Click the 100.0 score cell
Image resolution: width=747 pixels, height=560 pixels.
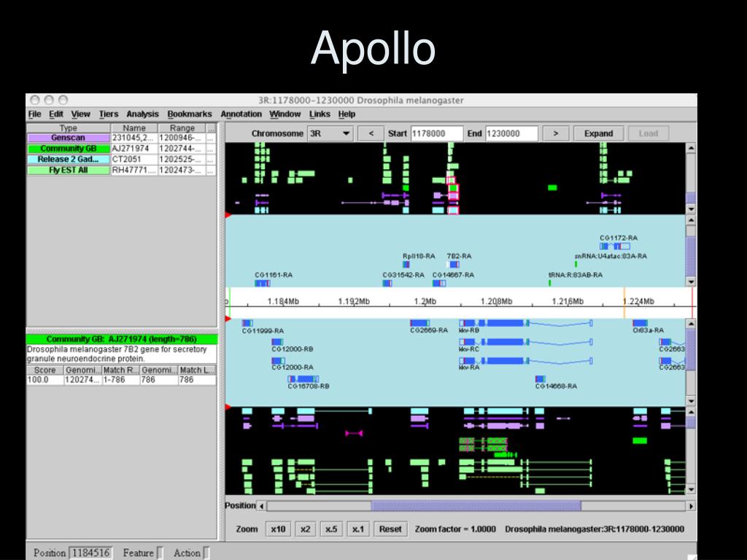tap(44, 380)
